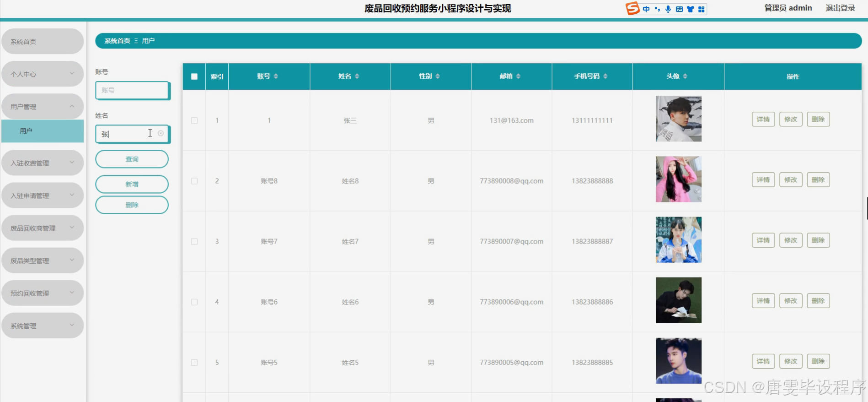This screenshot has height=402, width=868.
Task: Click the avatar thumbnail of 张三
Action: click(678, 119)
